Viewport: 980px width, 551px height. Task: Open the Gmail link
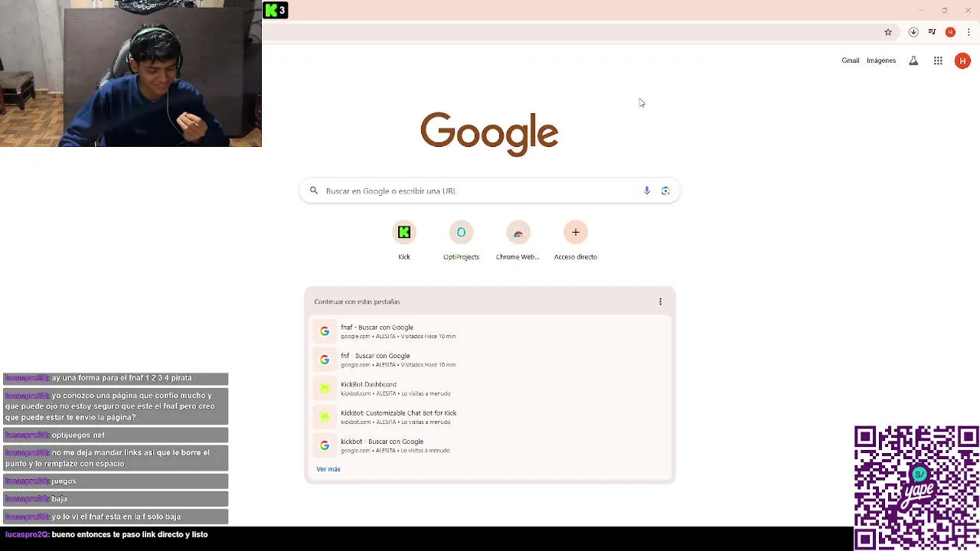tap(850, 60)
